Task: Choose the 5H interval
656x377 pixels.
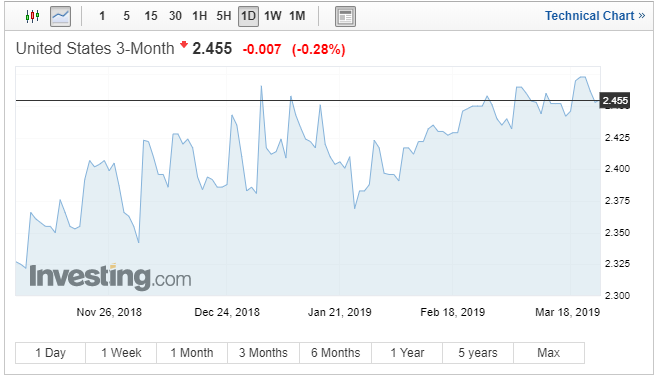Action: (224, 16)
